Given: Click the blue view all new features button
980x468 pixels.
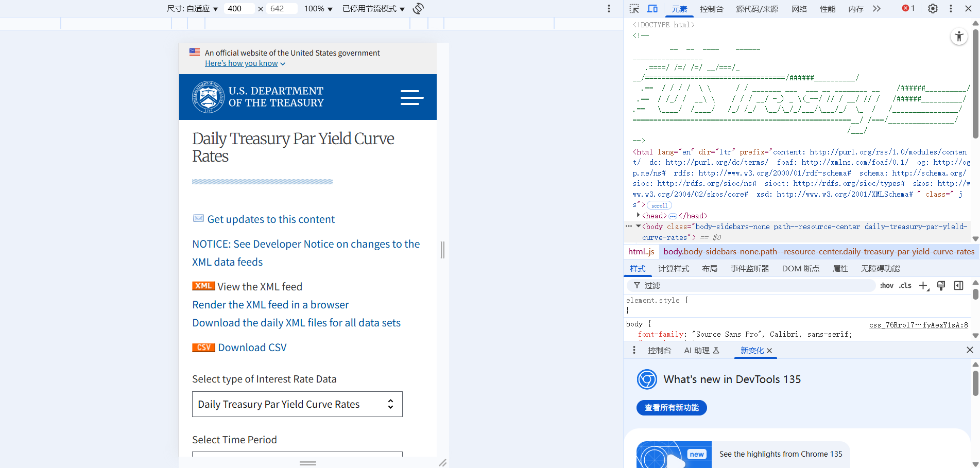Looking at the screenshot, I should (672, 408).
